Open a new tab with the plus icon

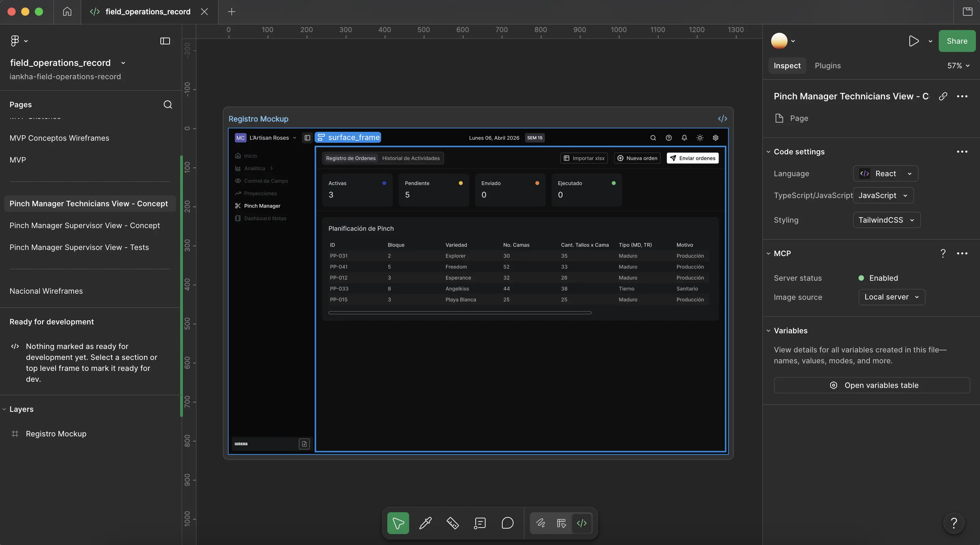click(231, 11)
